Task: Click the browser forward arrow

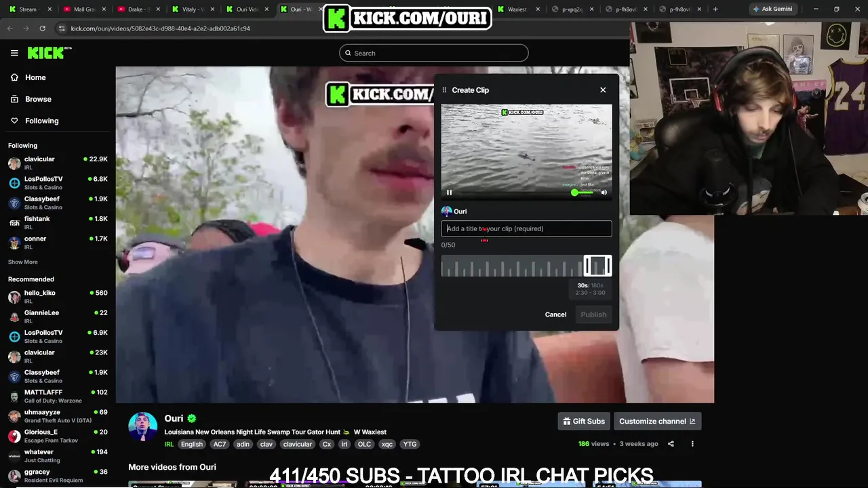Action: [x=26, y=28]
